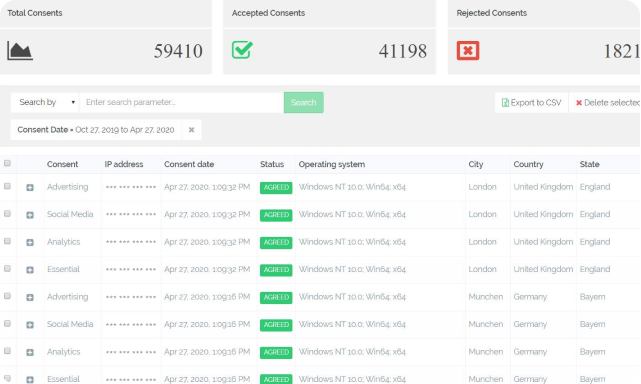Click AGREED badge in London Analytics row
The image size is (641, 384).
[x=276, y=243]
